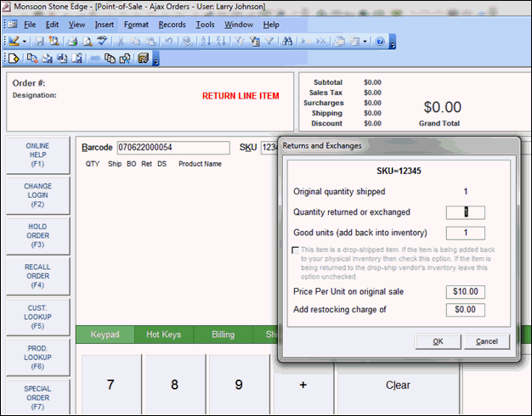Open Print Preview from toolbar
Screen dimensions: 532x416
pyautogui.click(x=88, y=42)
